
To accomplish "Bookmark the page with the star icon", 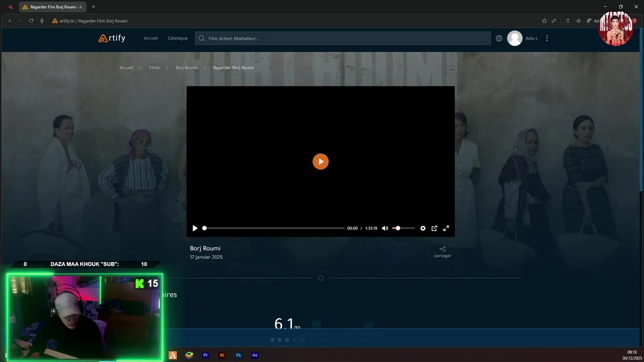I will pos(544,21).
